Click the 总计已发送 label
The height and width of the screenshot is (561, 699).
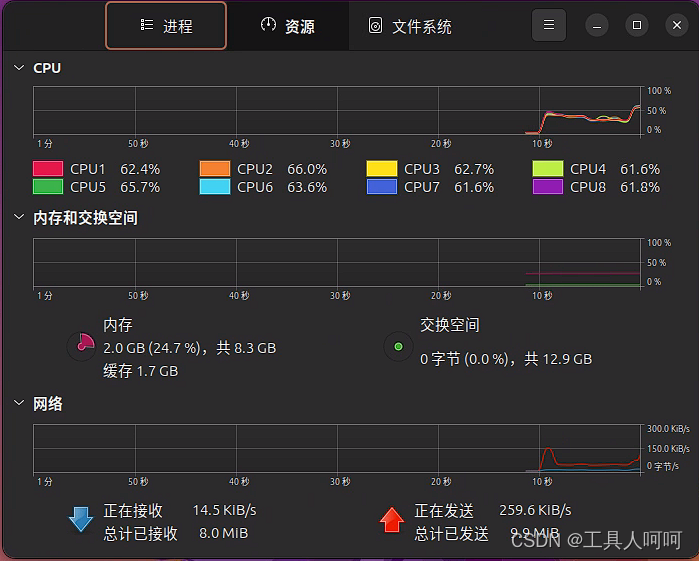[451, 534]
